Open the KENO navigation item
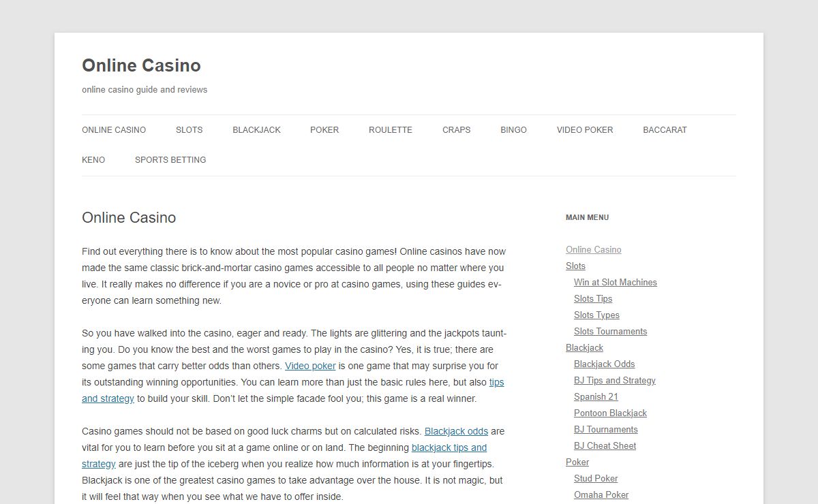 pos(93,160)
